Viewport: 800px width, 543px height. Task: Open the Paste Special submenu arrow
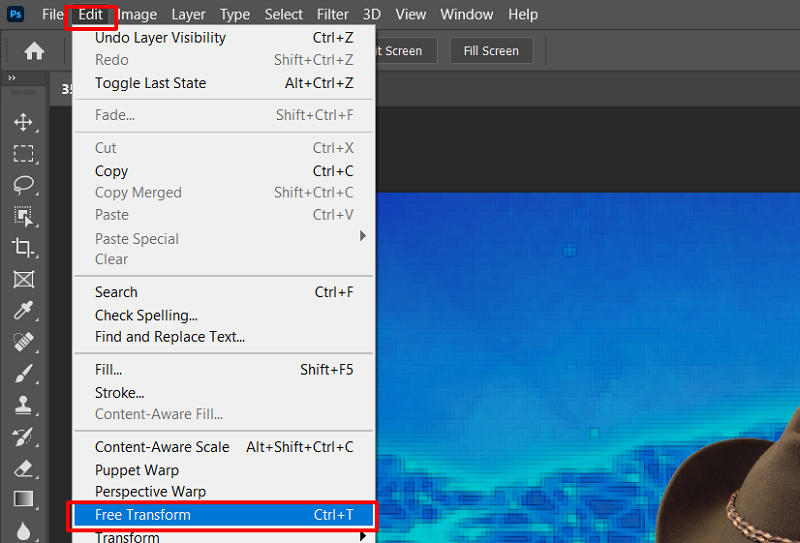pos(363,236)
